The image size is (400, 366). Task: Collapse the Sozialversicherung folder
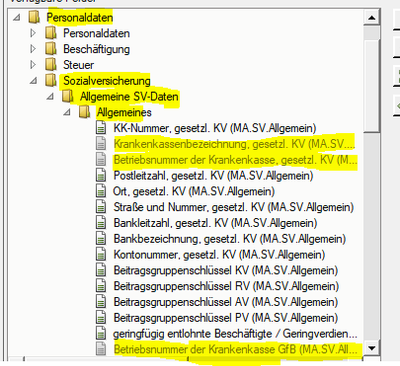(33, 81)
